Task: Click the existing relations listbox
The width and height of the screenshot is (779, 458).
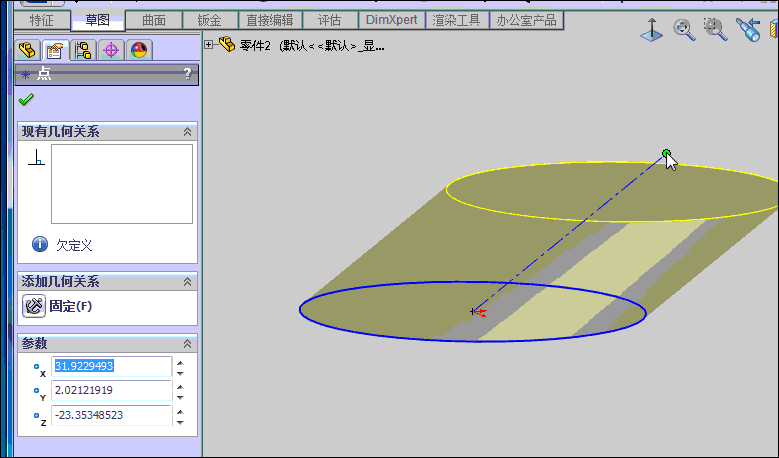Action: pyautogui.click(x=122, y=184)
